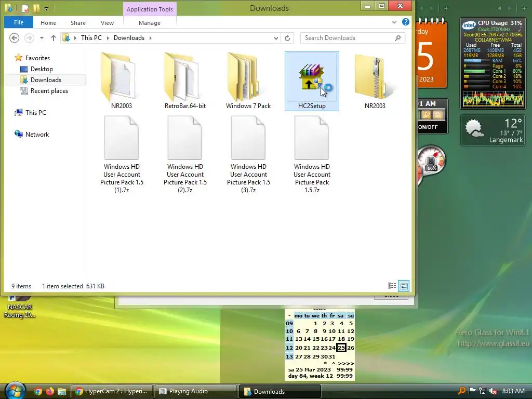Image resolution: width=532 pixels, height=399 pixels.
Task: Click the tray search magnifier icon
Action: pyautogui.click(x=462, y=391)
